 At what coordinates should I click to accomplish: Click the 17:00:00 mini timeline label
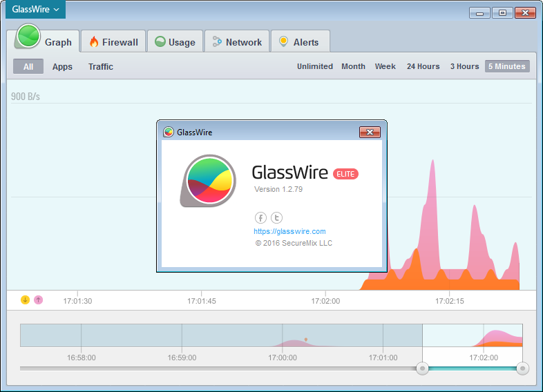[x=283, y=357]
